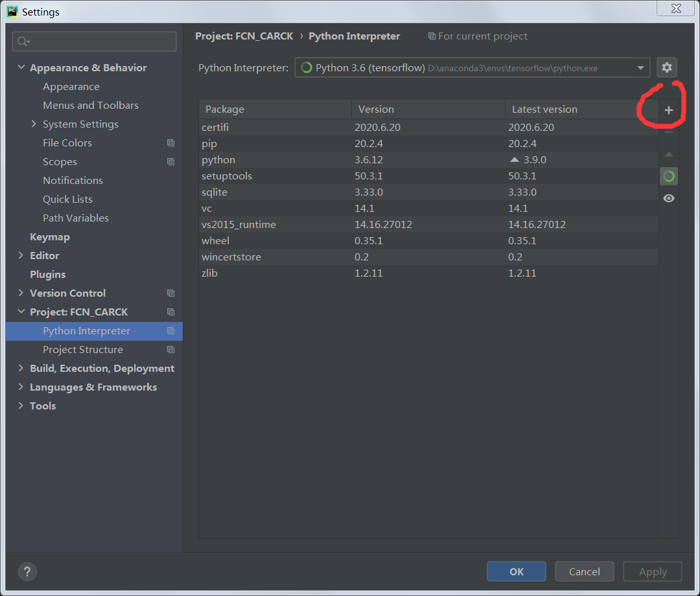Click the OK button
The image size is (700, 596).
point(516,571)
